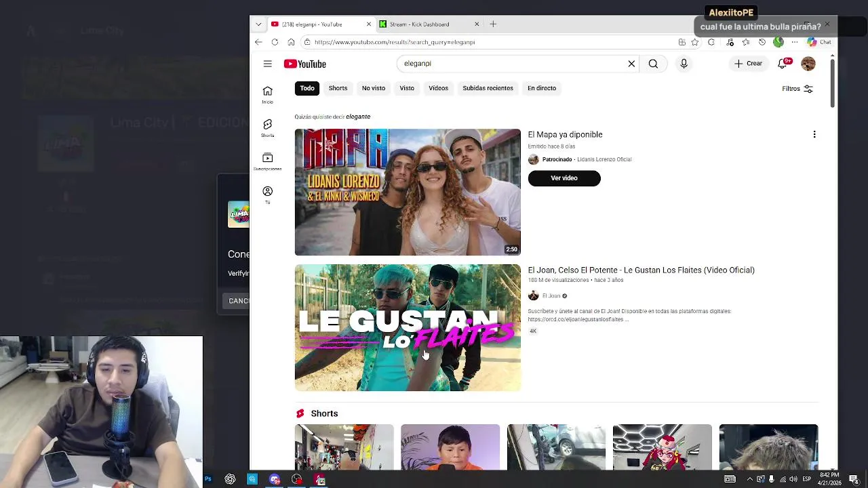View site information lock icon
Viewport: 868px width, 488px height.
tap(307, 42)
